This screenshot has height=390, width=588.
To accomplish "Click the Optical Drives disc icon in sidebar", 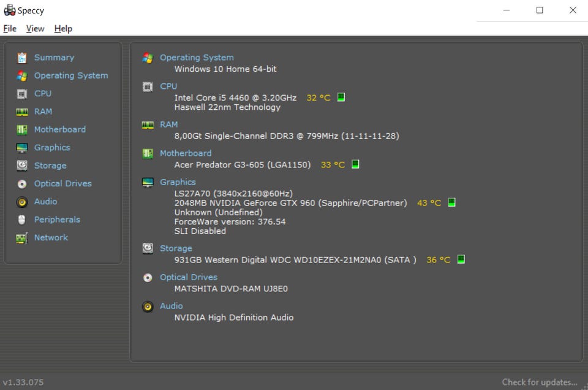I will (x=22, y=184).
